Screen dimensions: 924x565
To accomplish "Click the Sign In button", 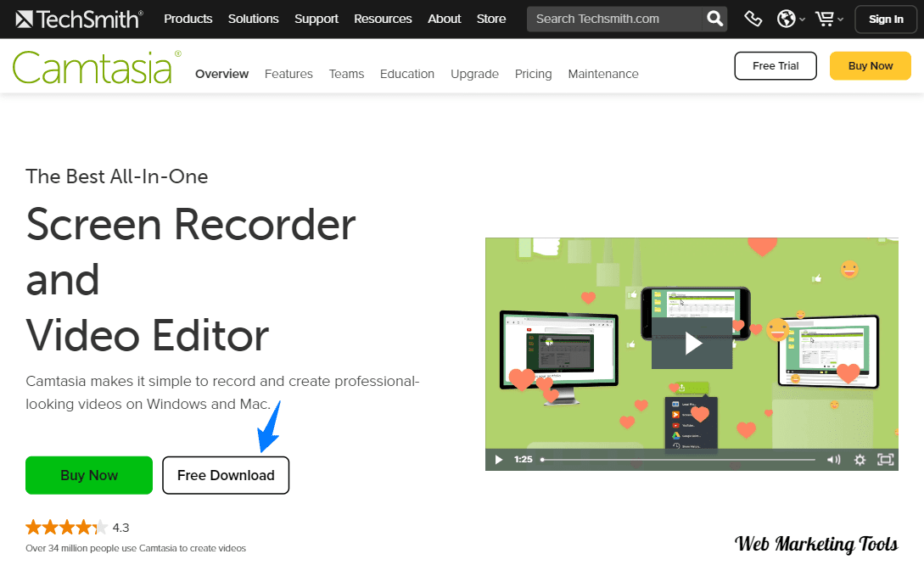I will [886, 19].
